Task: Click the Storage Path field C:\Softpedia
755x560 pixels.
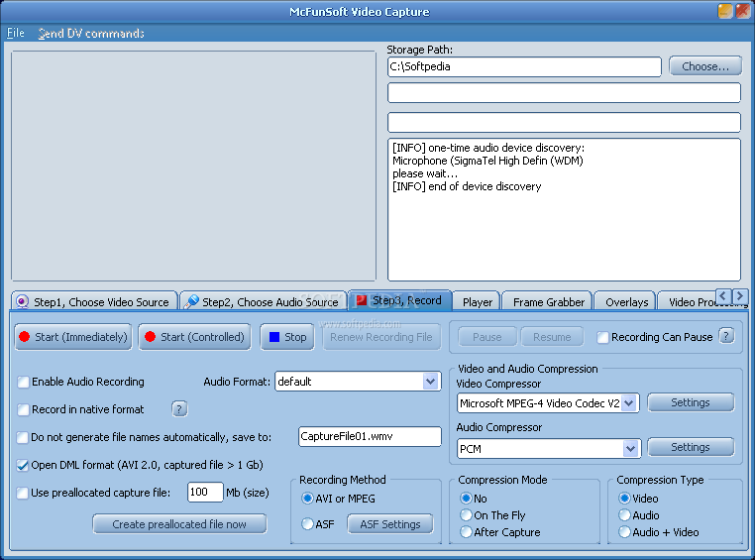Action: click(x=524, y=66)
